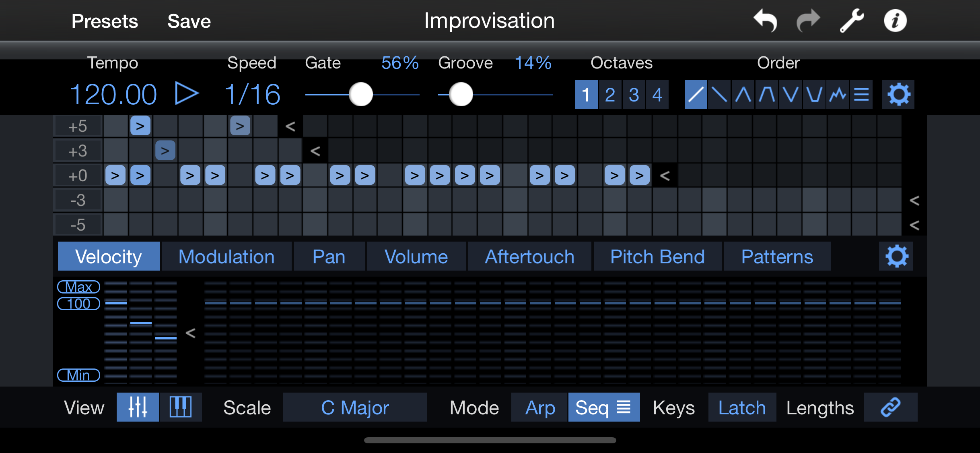Open the Order settings gear
980x453 pixels.
coord(898,95)
